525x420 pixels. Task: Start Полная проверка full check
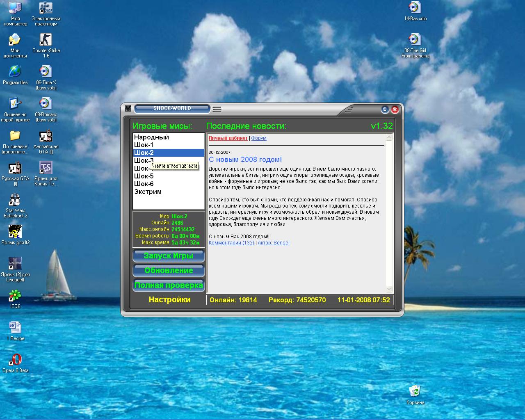(169, 285)
